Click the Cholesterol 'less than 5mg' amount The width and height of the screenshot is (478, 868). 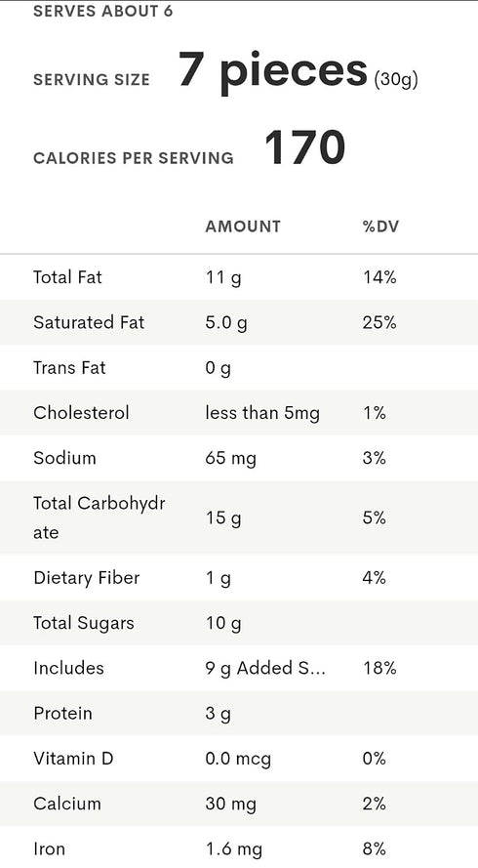click(x=262, y=413)
